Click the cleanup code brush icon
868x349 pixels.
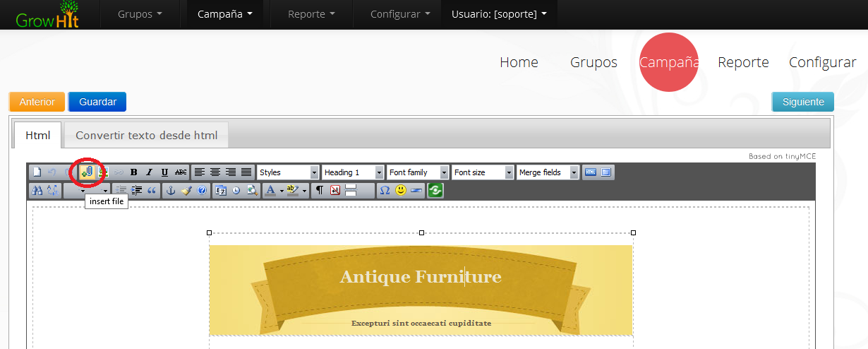point(186,191)
